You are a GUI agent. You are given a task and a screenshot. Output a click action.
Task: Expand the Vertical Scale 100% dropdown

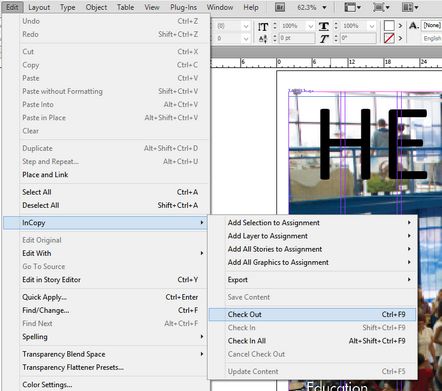tap(311, 26)
